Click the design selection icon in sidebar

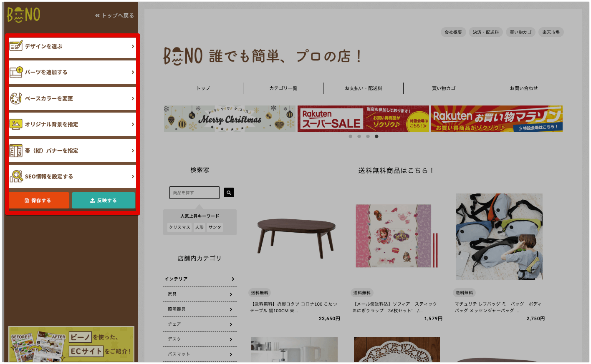[x=16, y=46]
